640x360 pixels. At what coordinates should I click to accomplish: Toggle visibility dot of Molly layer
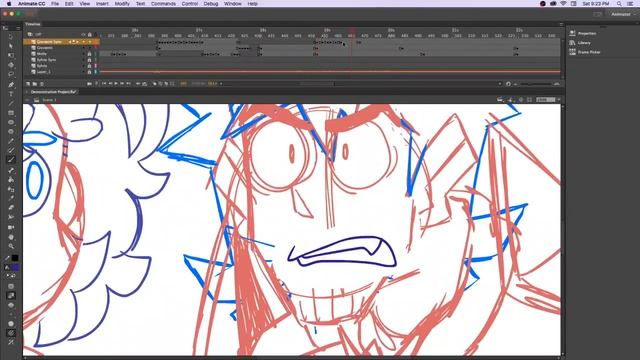83,54
